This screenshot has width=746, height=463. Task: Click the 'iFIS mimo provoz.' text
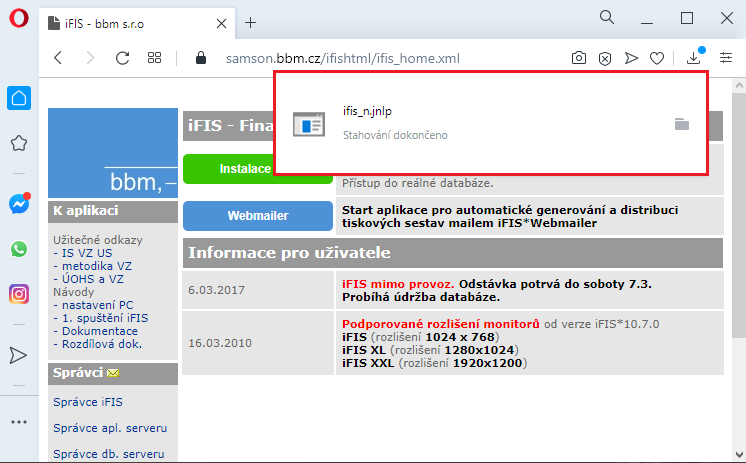(398, 284)
